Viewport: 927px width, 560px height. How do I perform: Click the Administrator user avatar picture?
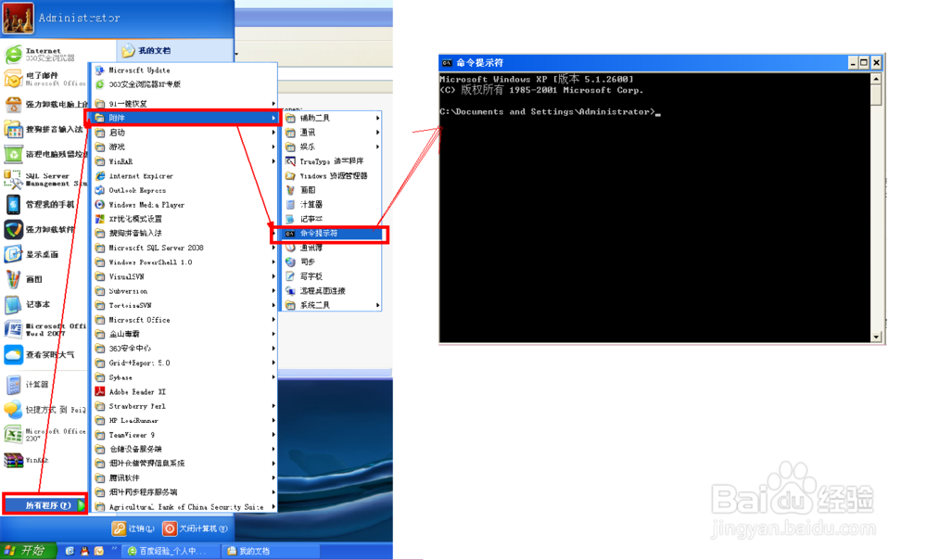[18, 18]
